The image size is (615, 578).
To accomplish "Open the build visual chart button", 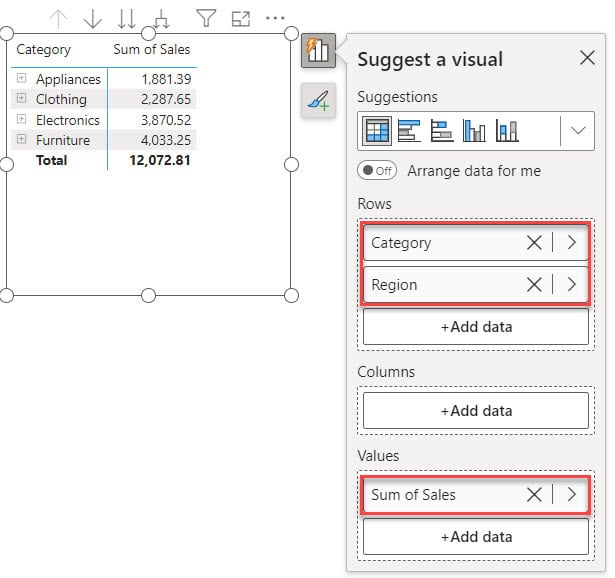I will coord(318,51).
